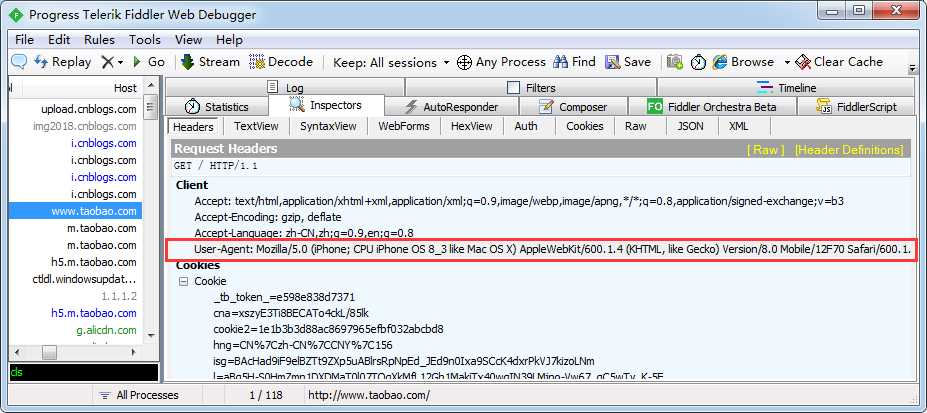Screen dimensions: 927x413
Task: Select the Cookies inspector tab
Action: [x=585, y=126]
